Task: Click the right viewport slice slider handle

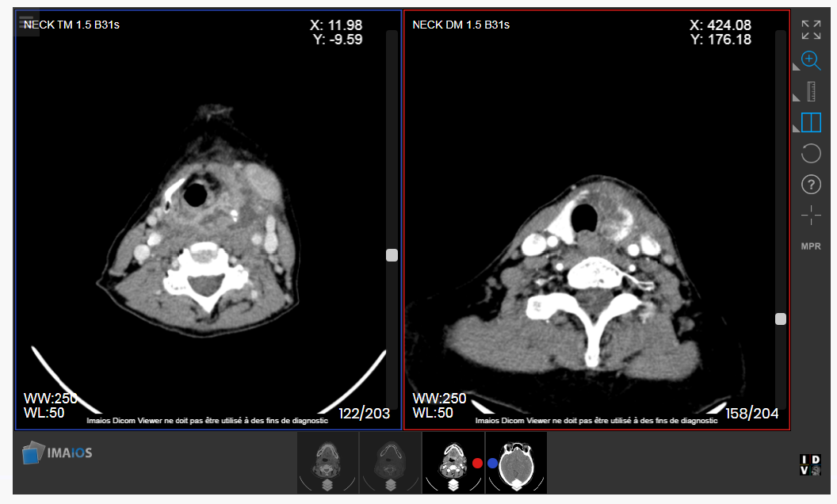Action: click(x=781, y=319)
